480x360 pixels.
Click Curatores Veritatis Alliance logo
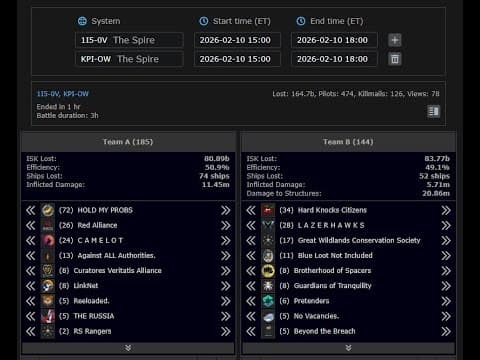pos(48,271)
